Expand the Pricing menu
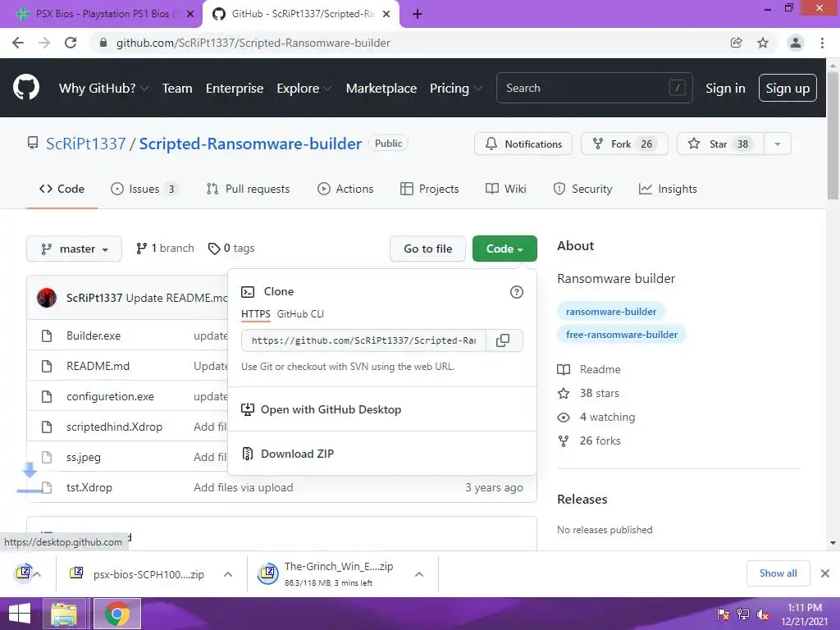The image size is (840, 630). coord(456,89)
